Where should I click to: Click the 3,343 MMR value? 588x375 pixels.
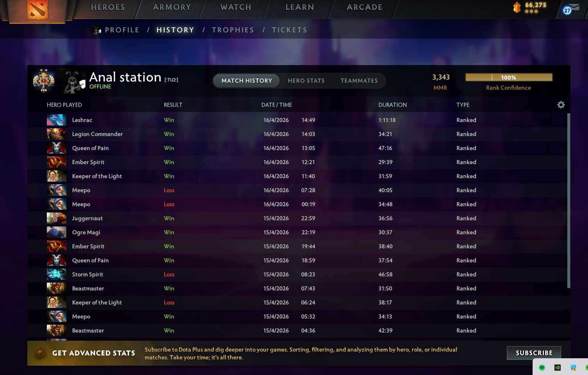click(441, 77)
